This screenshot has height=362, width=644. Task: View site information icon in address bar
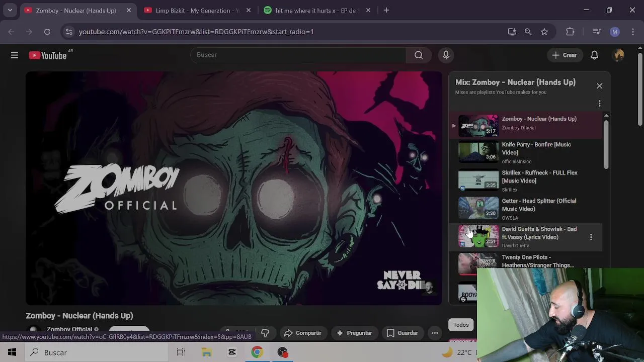pyautogui.click(x=69, y=32)
